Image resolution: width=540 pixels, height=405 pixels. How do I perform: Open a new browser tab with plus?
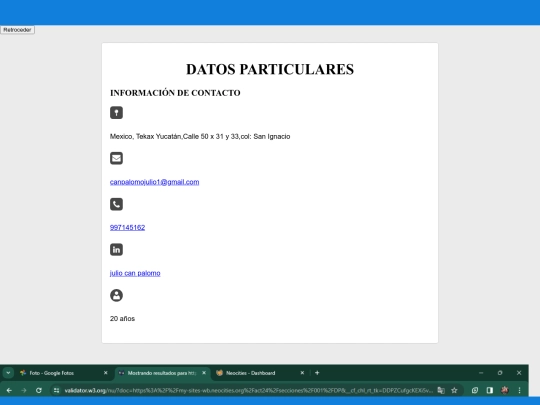pos(317,373)
